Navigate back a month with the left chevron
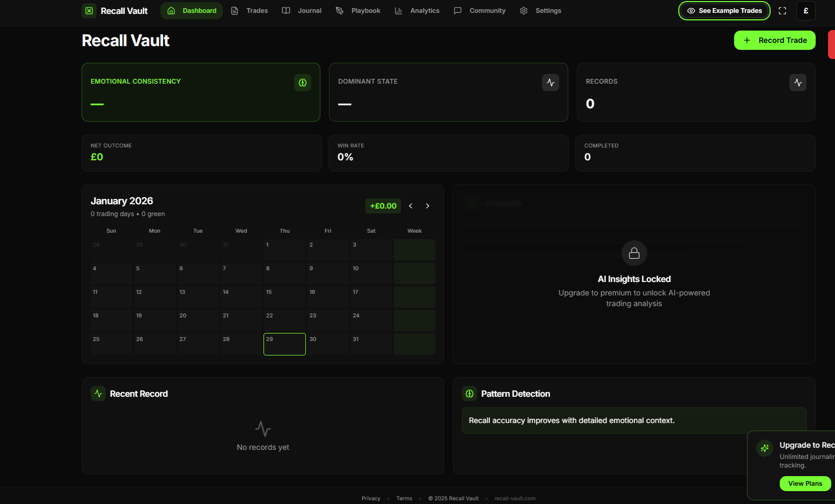Screen dimensions: 835x504 [411, 205]
